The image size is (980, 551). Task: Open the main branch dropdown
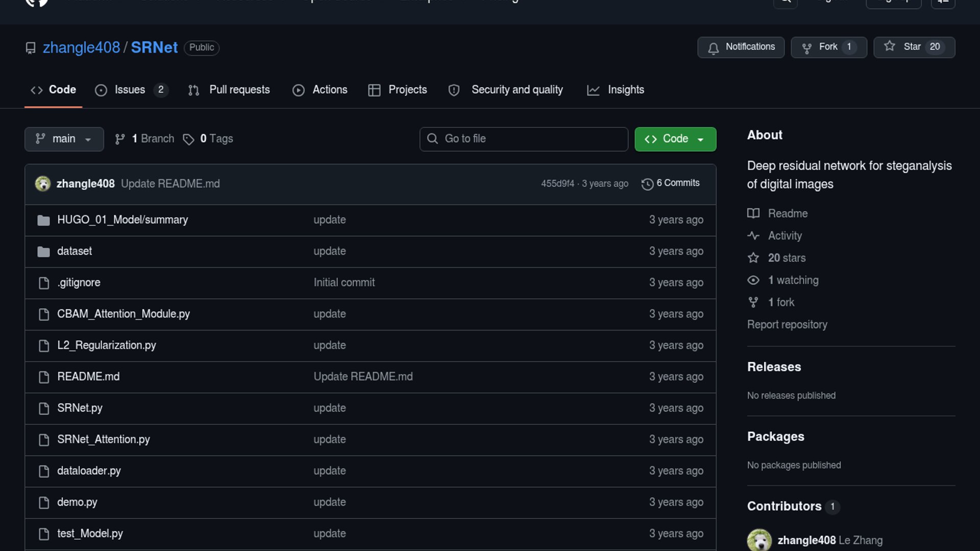click(64, 139)
